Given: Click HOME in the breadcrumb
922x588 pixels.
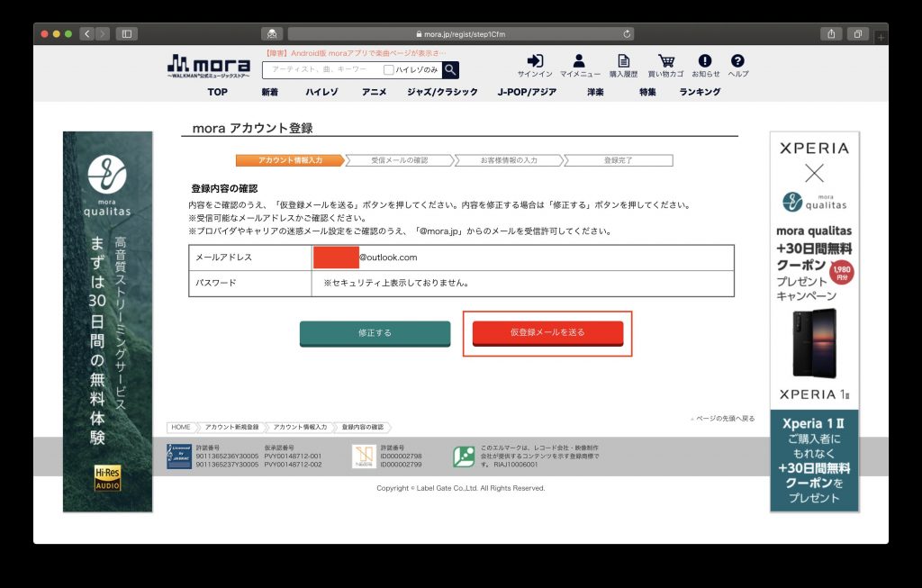Looking at the screenshot, I should click(x=180, y=428).
